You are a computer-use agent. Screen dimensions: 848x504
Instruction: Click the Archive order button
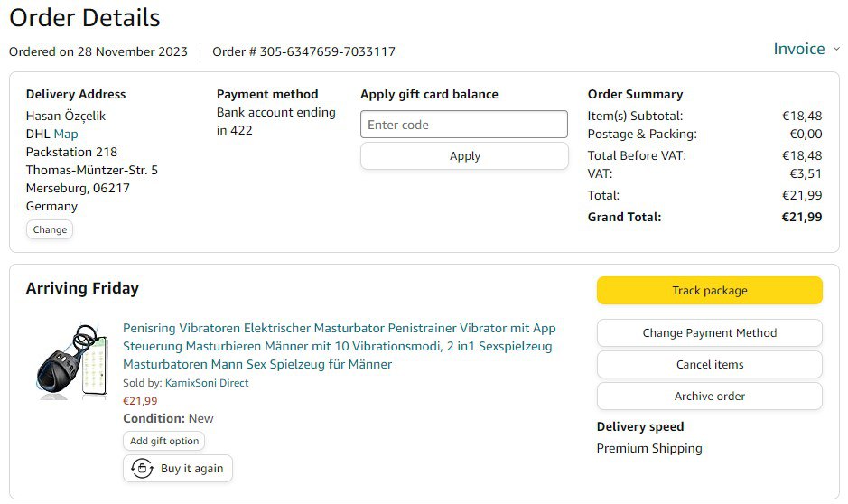coord(709,396)
